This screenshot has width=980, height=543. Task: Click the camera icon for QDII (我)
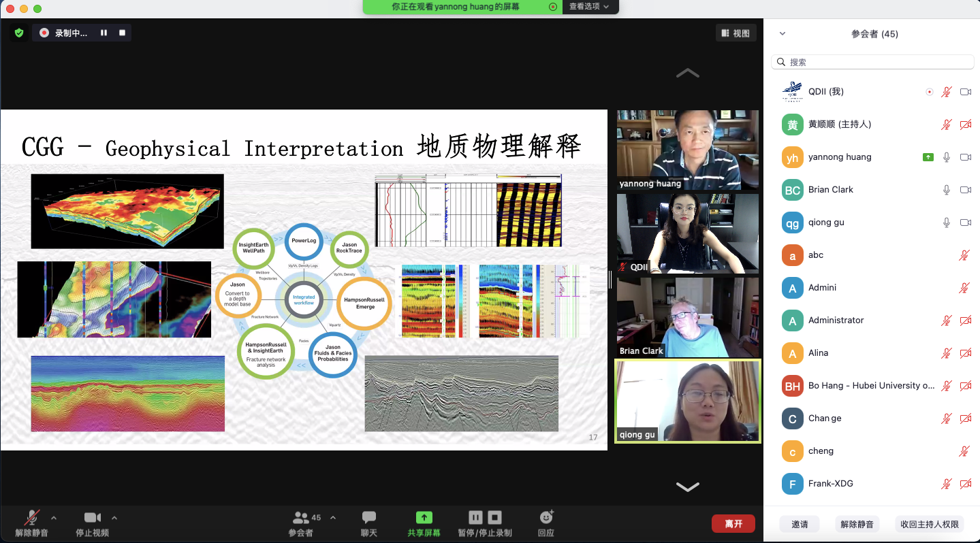coord(965,92)
